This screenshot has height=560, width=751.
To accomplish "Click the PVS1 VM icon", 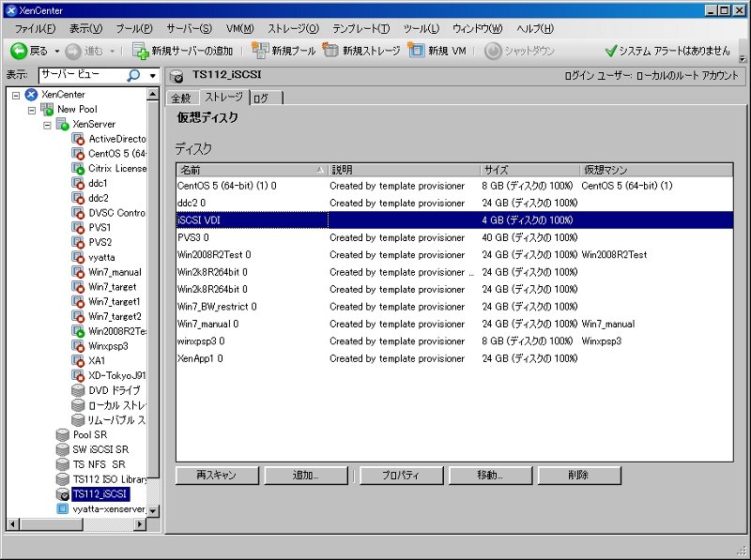I will pyautogui.click(x=78, y=227).
